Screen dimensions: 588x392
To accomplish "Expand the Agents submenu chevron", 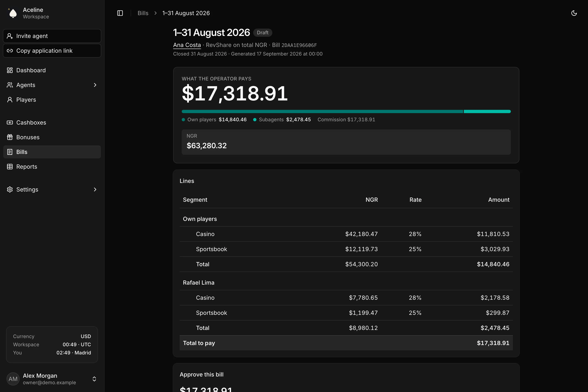I will (x=95, y=85).
